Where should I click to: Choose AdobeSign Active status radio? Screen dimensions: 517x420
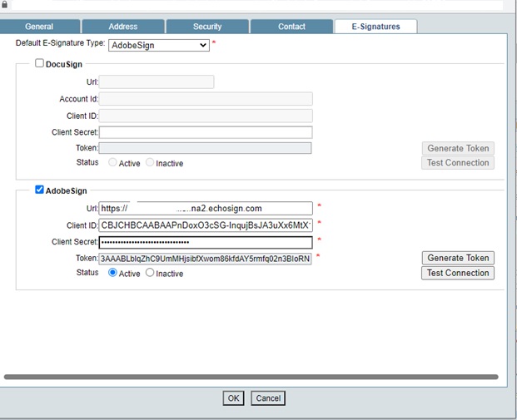pos(112,273)
